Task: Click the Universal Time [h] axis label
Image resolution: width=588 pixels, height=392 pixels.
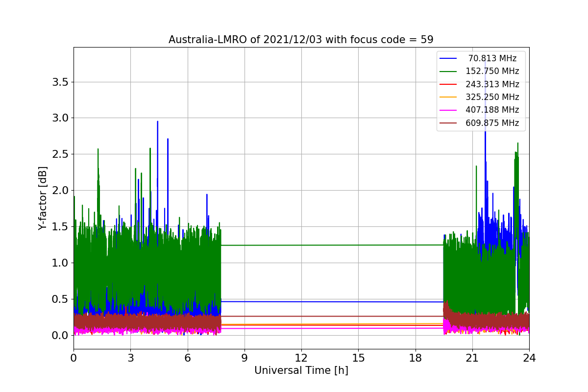Action: 301,371
